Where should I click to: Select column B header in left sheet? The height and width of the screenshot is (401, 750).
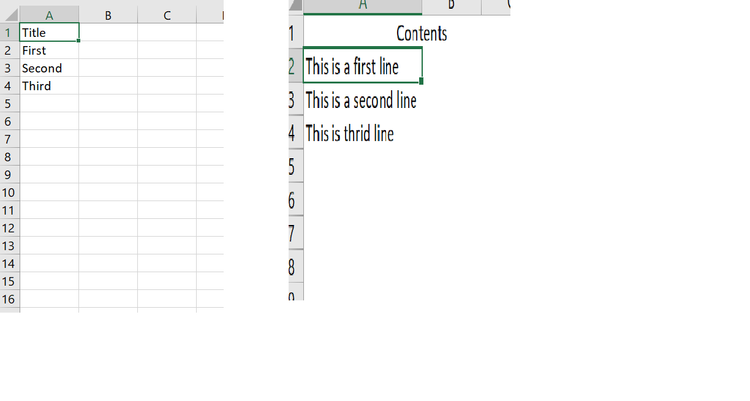pos(108,15)
